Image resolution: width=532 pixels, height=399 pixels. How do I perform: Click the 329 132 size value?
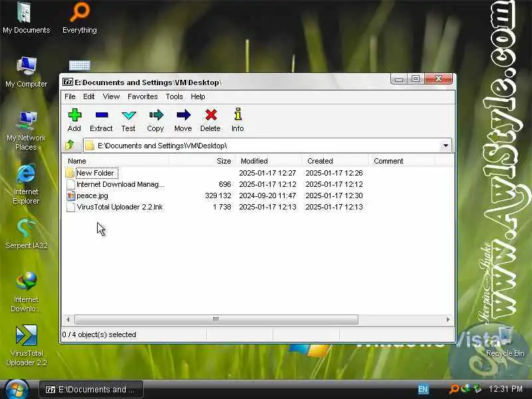pyautogui.click(x=218, y=196)
